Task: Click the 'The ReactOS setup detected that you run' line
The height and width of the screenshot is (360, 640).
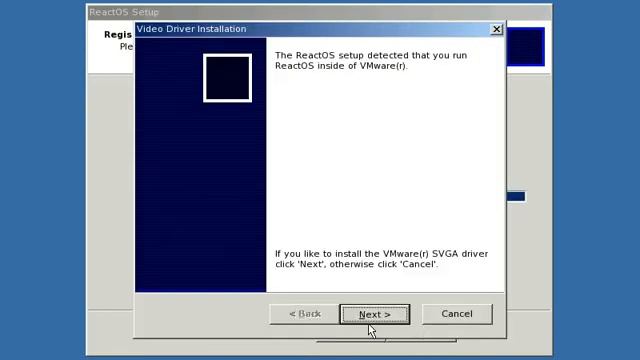Action: [x=371, y=56]
